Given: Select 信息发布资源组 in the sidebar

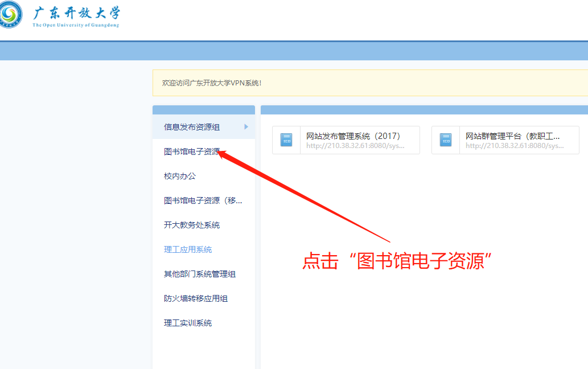Looking at the screenshot, I should tap(192, 127).
